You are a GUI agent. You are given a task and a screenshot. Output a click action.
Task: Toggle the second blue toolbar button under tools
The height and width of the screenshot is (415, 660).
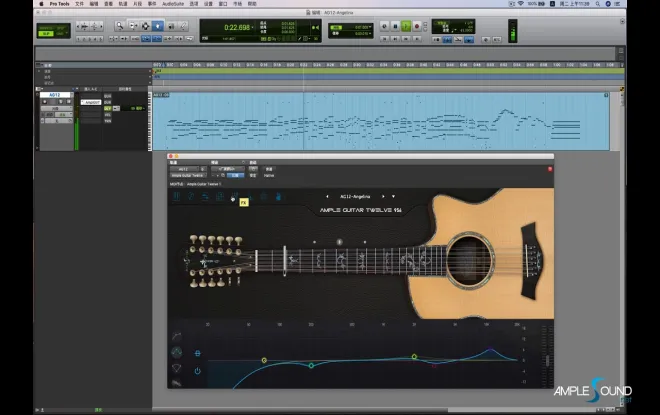pos(157,39)
